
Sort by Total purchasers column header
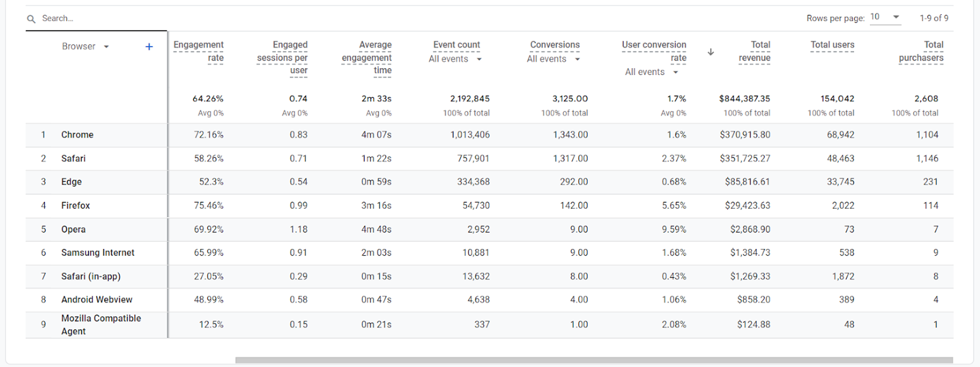click(921, 51)
